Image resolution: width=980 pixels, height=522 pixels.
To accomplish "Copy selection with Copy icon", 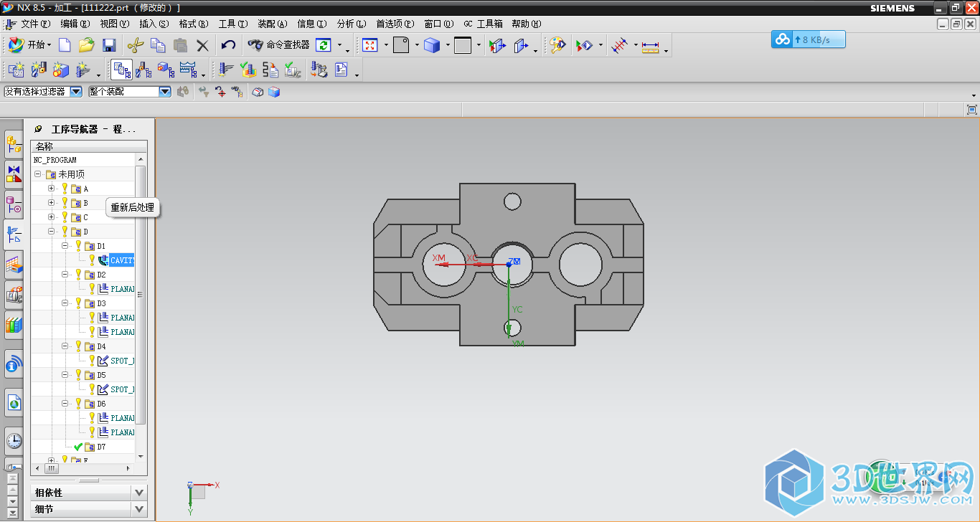I will (158, 45).
